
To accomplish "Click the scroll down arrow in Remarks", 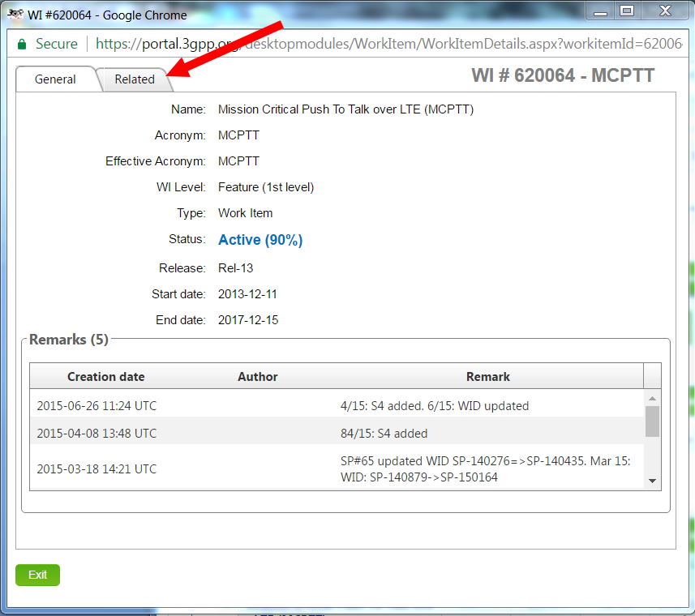I will tap(652, 481).
